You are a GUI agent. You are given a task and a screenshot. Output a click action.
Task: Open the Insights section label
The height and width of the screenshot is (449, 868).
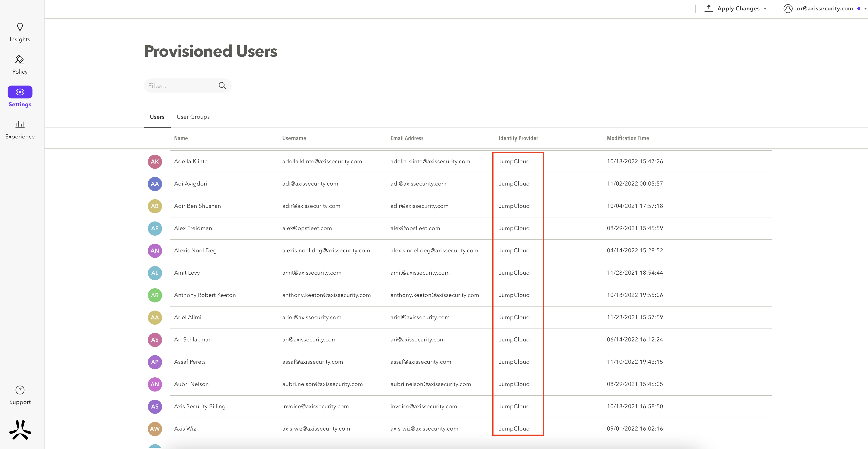[20, 39]
